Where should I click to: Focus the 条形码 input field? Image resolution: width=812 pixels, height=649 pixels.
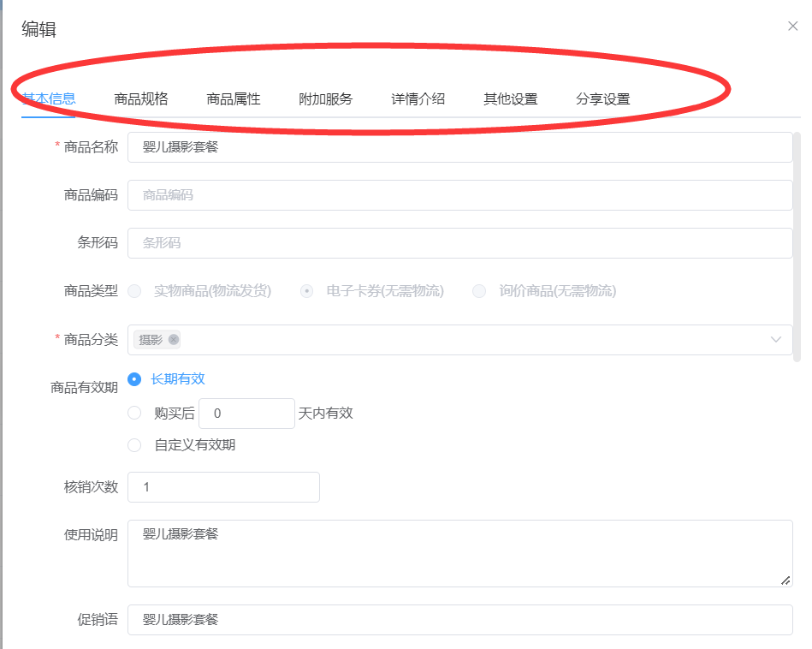(459, 243)
